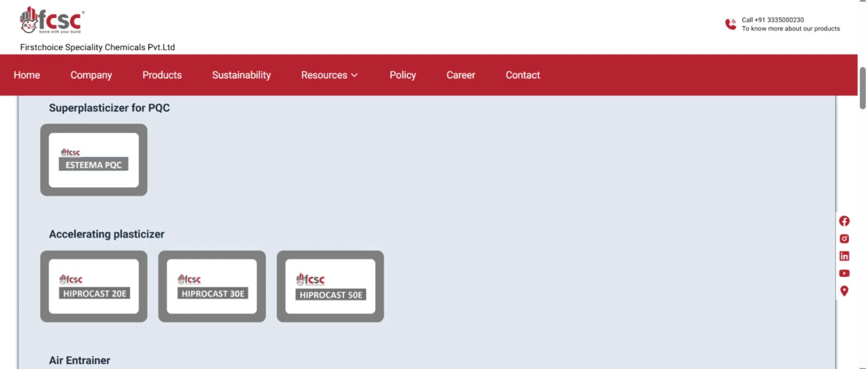Open the Policy menu item
Screen dimensions: 868x369
pyautogui.click(x=403, y=75)
